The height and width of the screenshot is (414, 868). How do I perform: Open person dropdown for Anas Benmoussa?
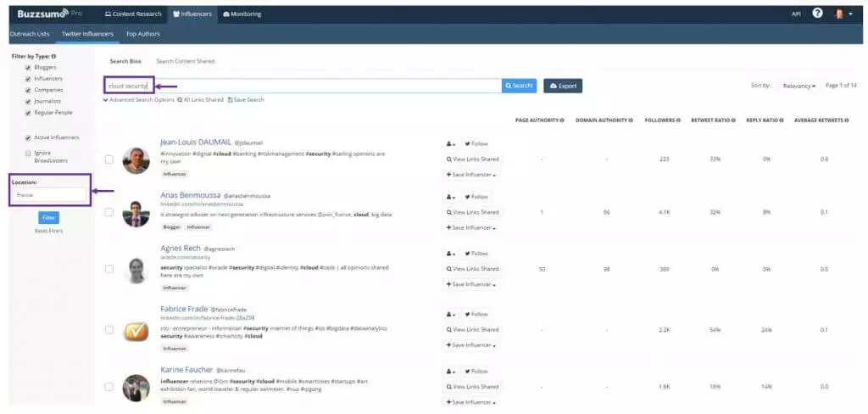[451, 197]
